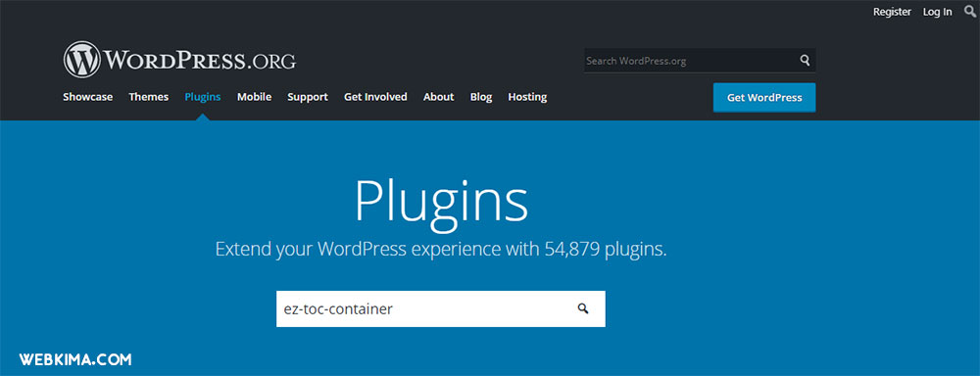
Task: Select the Plugins navigation item
Action: click(203, 97)
